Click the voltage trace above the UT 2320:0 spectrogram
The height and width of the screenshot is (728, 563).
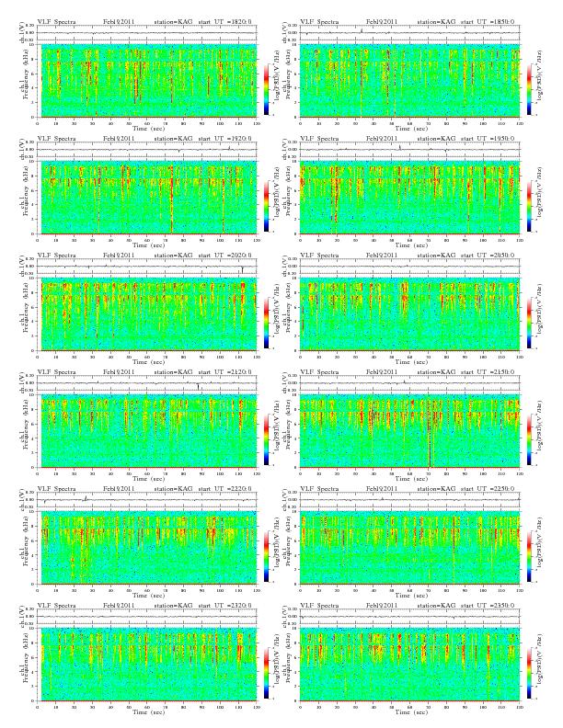(x=147, y=617)
